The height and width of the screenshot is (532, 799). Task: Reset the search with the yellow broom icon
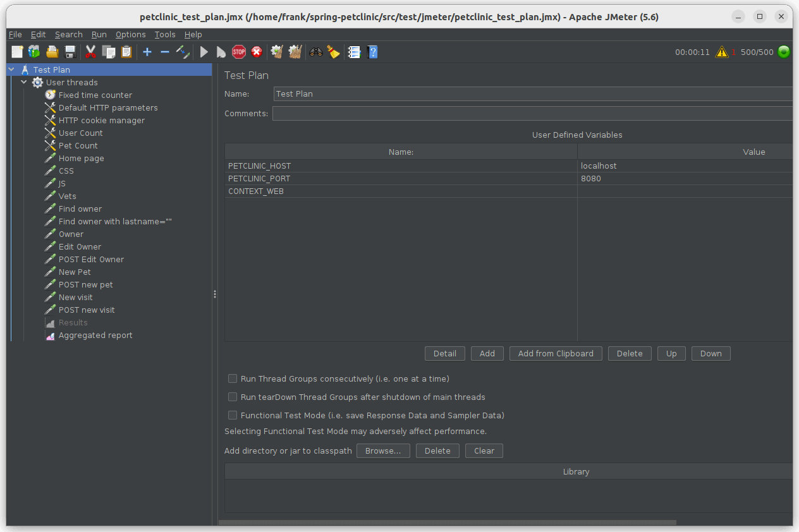coord(334,52)
